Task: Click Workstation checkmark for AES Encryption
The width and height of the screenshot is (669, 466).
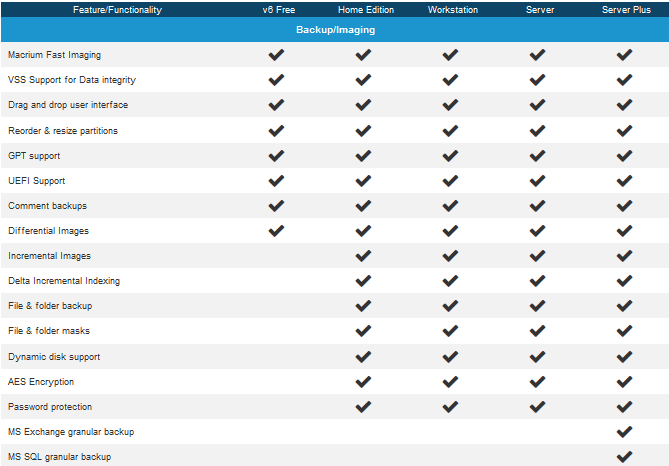Action: click(451, 382)
